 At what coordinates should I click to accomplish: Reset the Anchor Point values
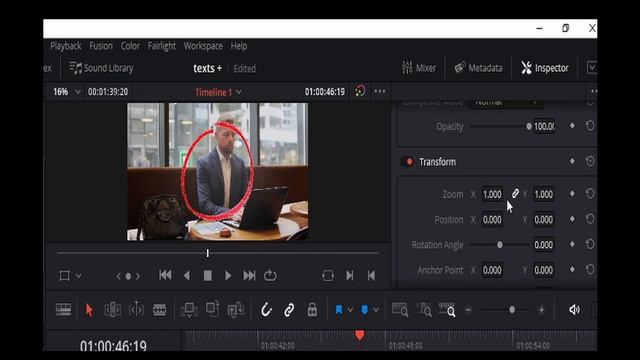[x=590, y=269]
